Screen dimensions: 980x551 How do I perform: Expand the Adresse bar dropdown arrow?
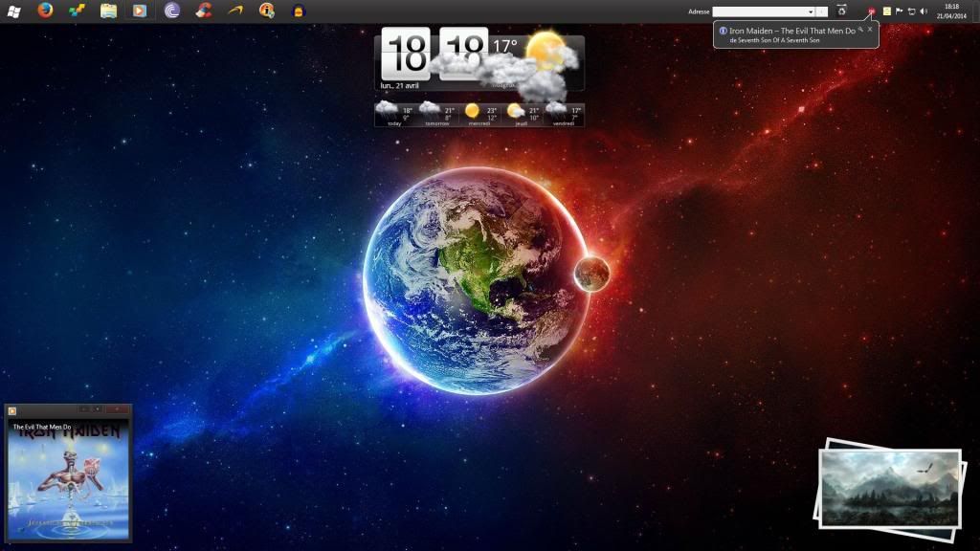[811, 11]
